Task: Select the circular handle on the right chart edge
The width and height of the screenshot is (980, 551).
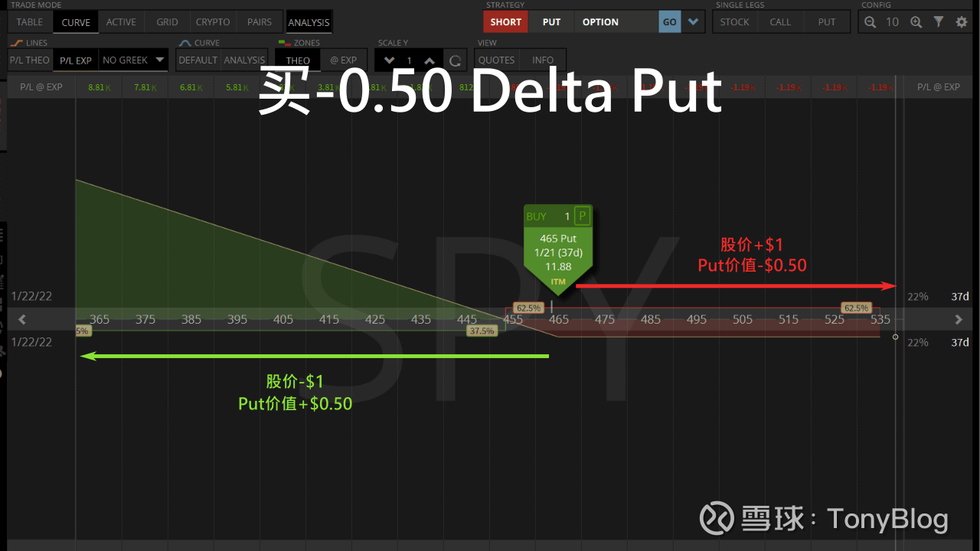Action: 895,336
